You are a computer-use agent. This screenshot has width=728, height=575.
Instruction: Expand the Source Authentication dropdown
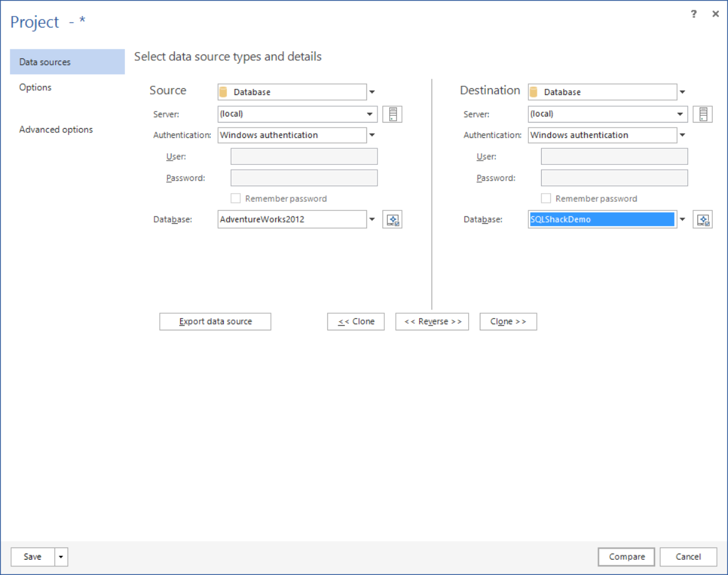(x=372, y=135)
